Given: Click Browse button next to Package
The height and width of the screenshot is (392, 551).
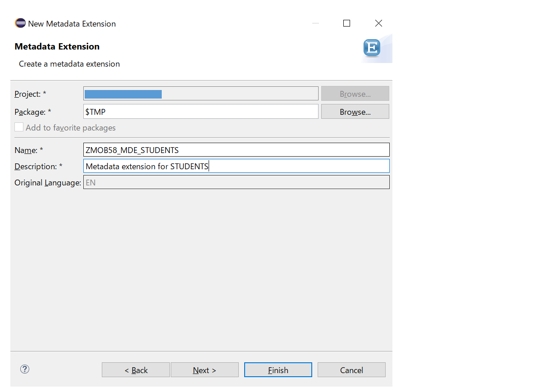Looking at the screenshot, I should pyautogui.click(x=355, y=112).
